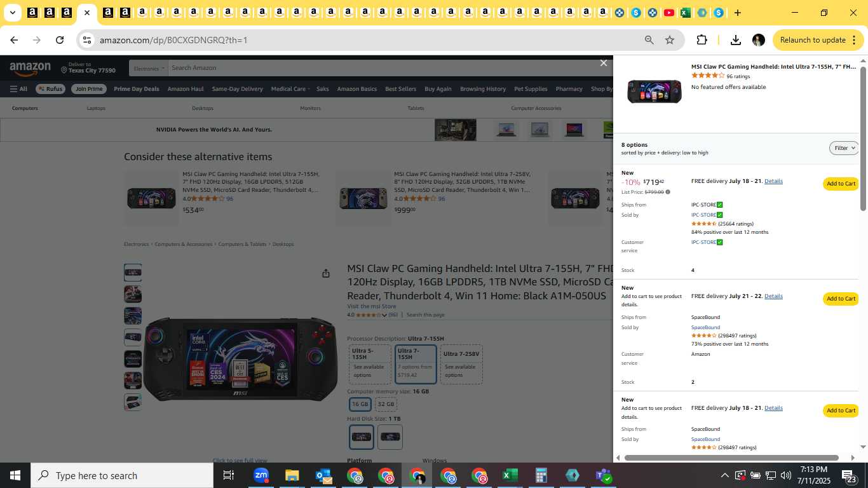Click the Windows taskbar search box
Image resolution: width=868 pixels, height=488 pixels.
click(x=122, y=475)
